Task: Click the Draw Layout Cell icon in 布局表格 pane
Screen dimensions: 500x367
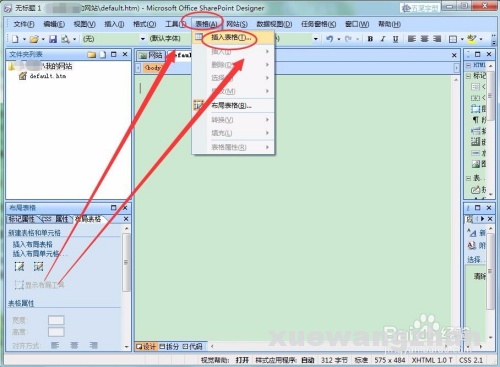Action: [38, 266]
